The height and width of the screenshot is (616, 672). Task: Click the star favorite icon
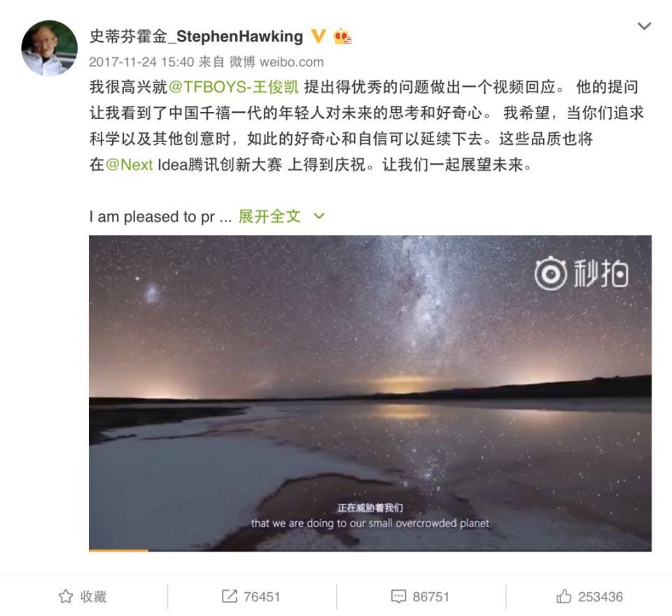[x=66, y=596]
